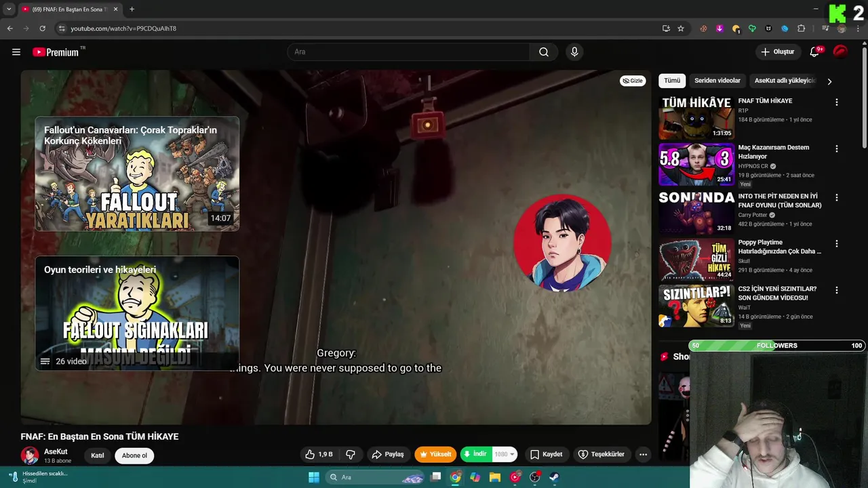Open INTO THE PİT video title
The width and height of the screenshot is (868, 488).
click(x=780, y=201)
